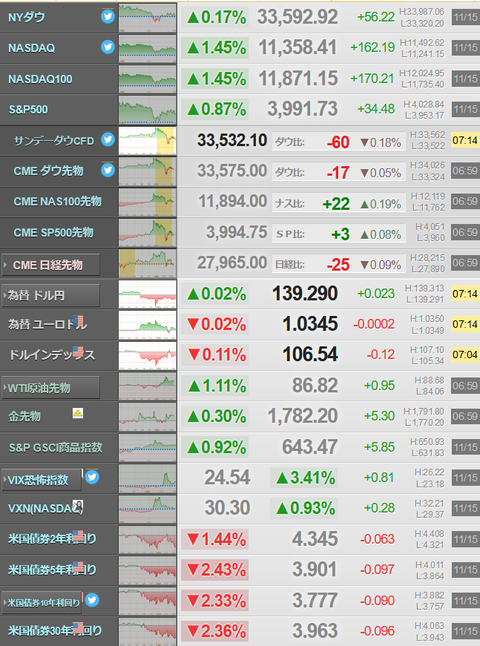The image size is (480, 646).
Task: Open the CME ダウ先物 mini chart
Action: 148,171
